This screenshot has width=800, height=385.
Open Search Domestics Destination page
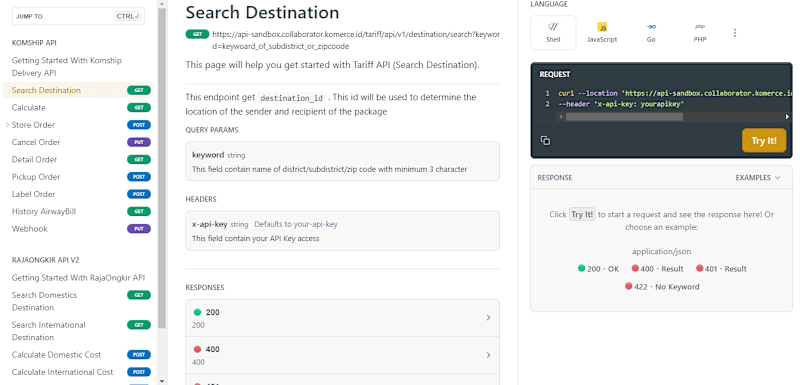(x=78, y=301)
